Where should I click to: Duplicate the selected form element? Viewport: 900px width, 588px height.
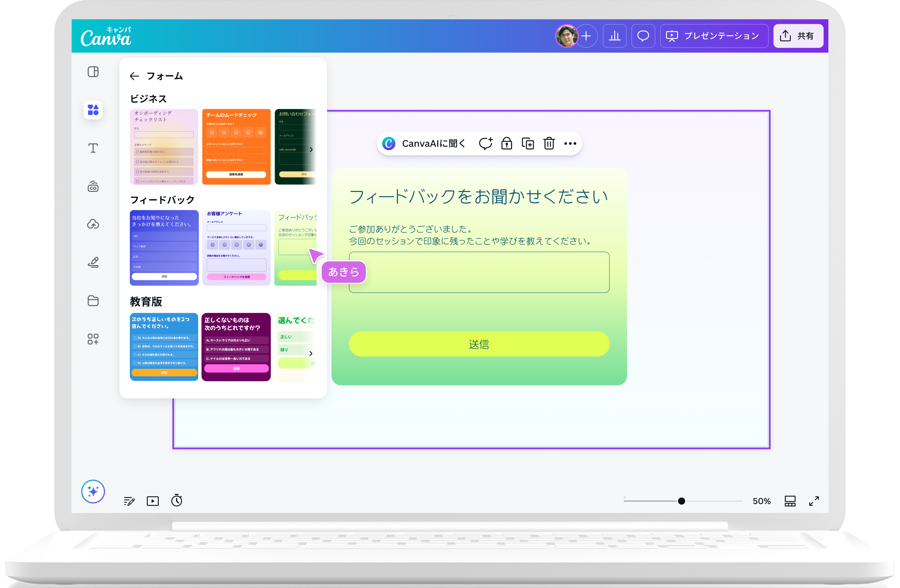(528, 144)
